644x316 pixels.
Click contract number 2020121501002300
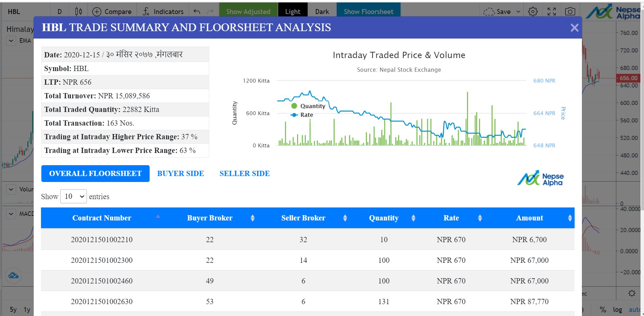[102, 260]
